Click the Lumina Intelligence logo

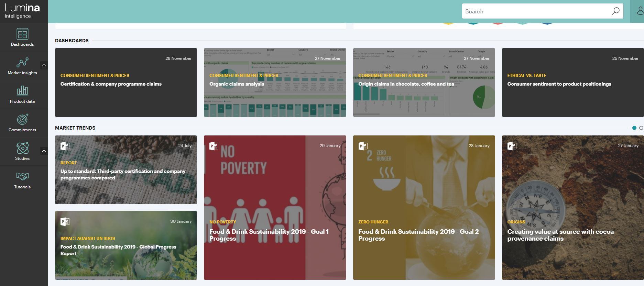pos(22,11)
